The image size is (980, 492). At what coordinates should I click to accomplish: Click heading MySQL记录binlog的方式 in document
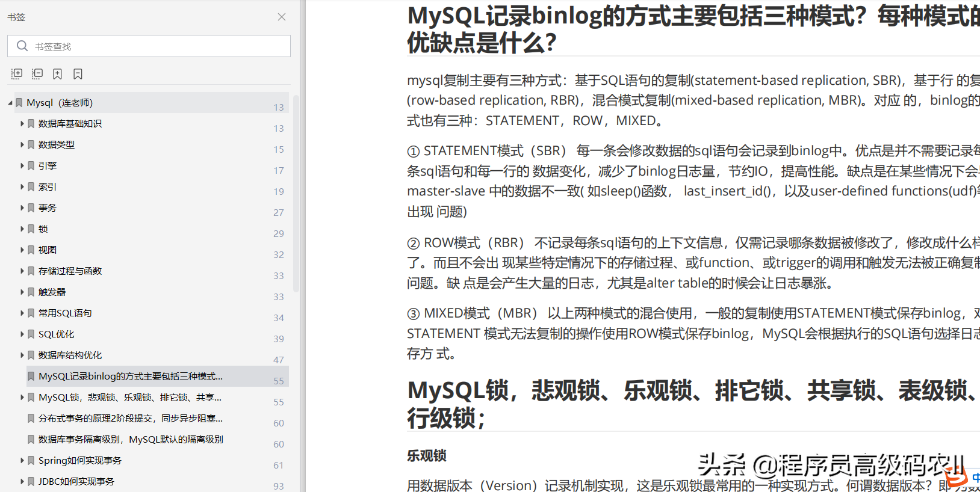(x=693, y=29)
